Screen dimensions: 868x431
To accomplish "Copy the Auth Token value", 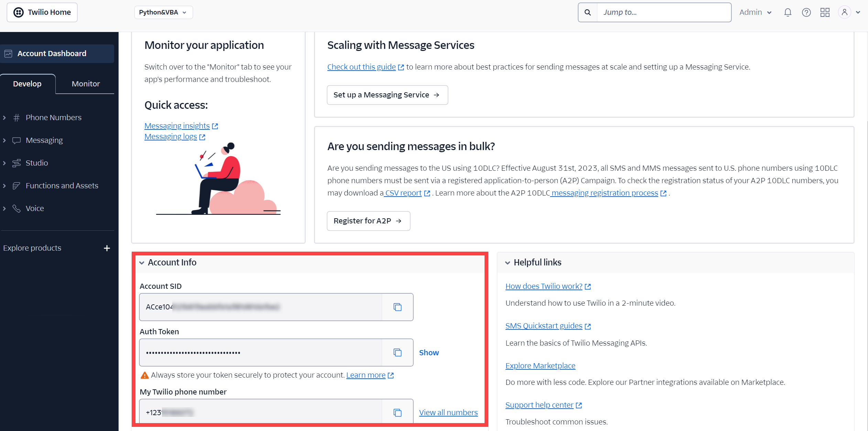I will coord(398,353).
